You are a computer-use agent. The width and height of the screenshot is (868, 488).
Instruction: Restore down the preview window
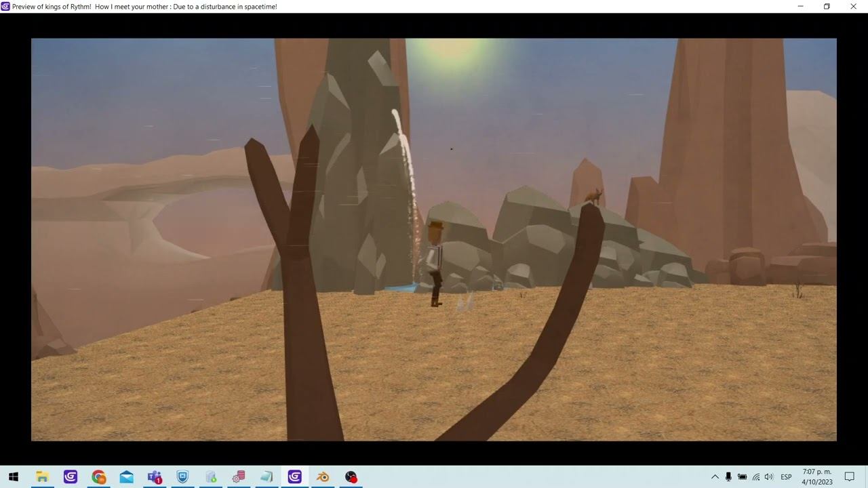click(827, 6)
